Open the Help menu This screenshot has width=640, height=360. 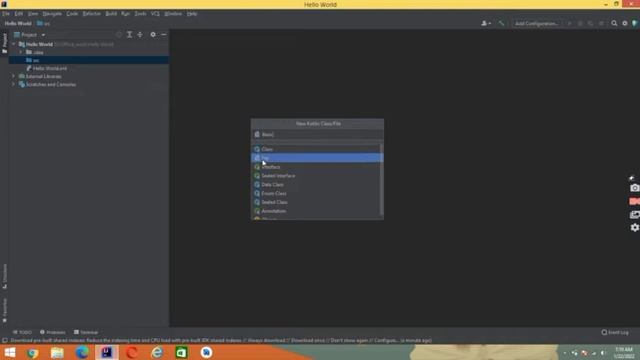click(192, 13)
